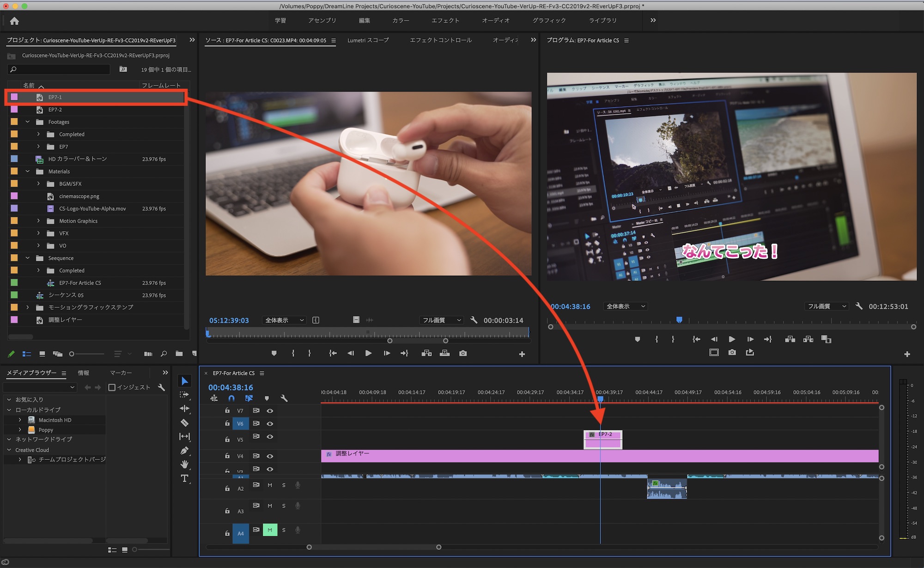Click the purple label swatch of EP7-2
The width and height of the screenshot is (924, 568).
14,110
